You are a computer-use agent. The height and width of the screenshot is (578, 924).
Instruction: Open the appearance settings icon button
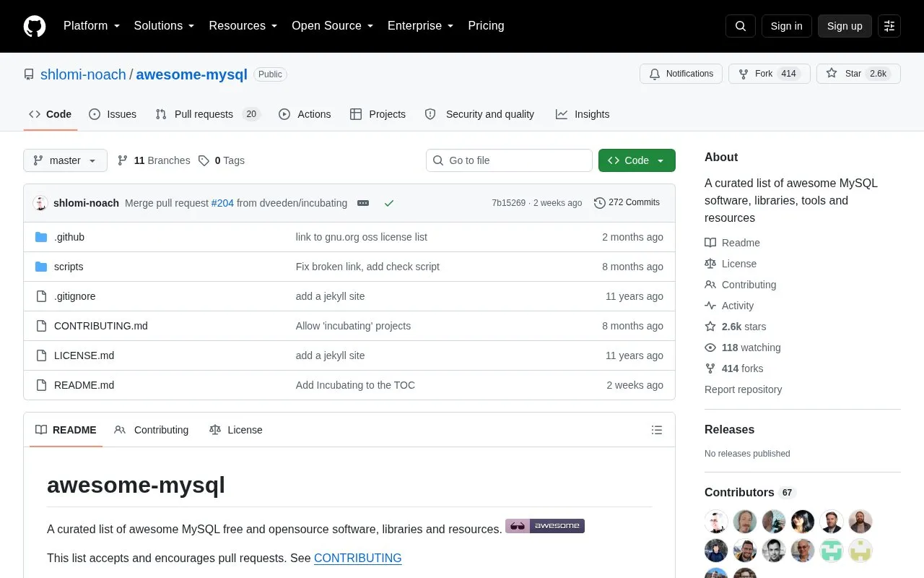[x=889, y=26]
